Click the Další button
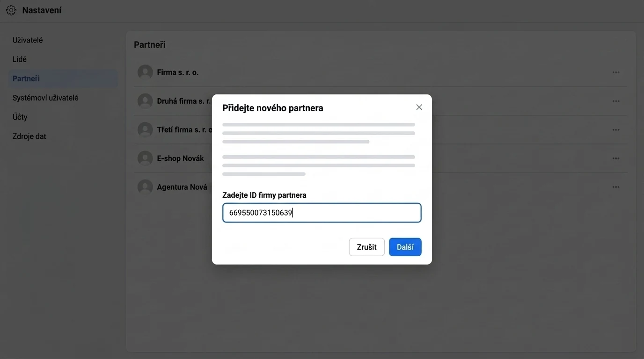Image resolution: width=644 pixels, height=359 pixels. [405, 247]
